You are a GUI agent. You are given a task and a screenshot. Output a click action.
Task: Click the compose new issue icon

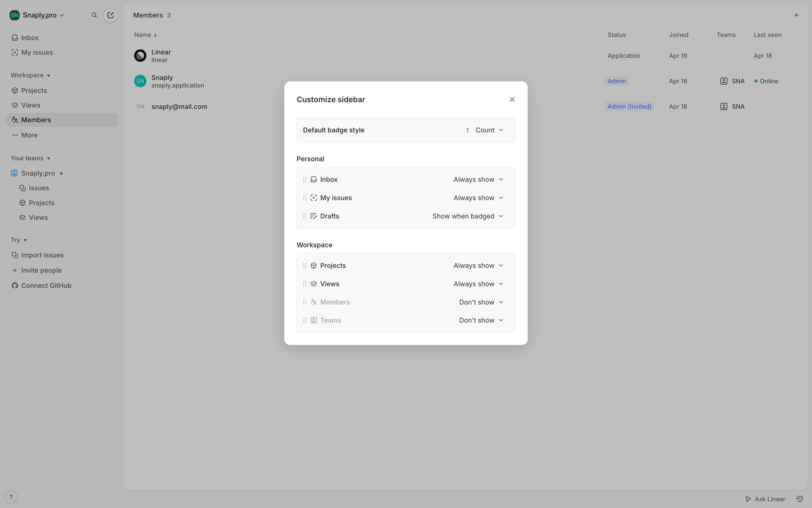[x=111, y=15]
